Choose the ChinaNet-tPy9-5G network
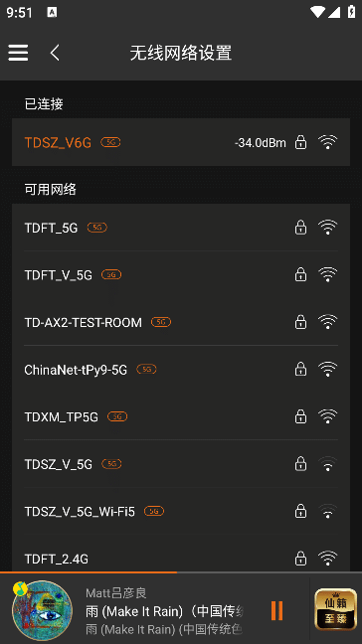Screen dimensions: 362x644 click(x=181, y=370)
